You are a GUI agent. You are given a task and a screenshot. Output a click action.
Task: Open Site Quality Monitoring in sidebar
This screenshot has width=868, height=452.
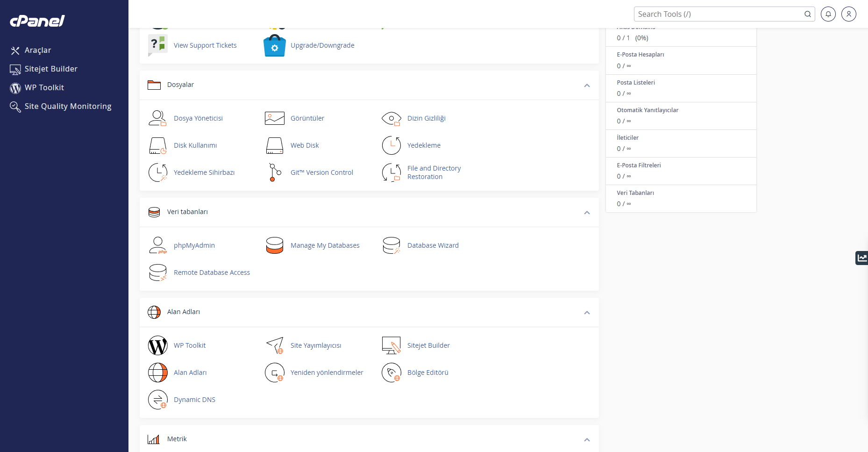(68, 107)
